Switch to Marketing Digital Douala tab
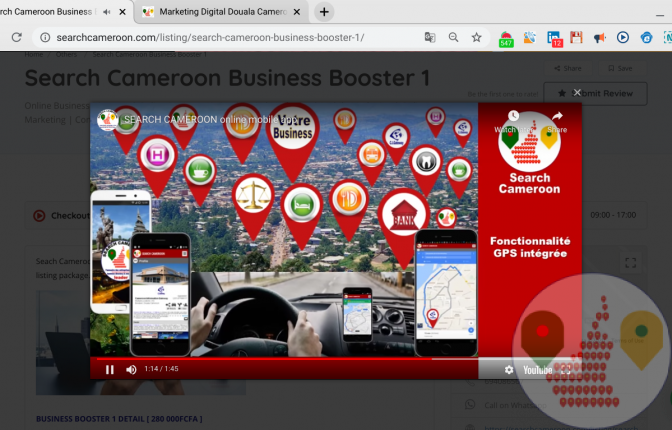 (x=222, y=12)
